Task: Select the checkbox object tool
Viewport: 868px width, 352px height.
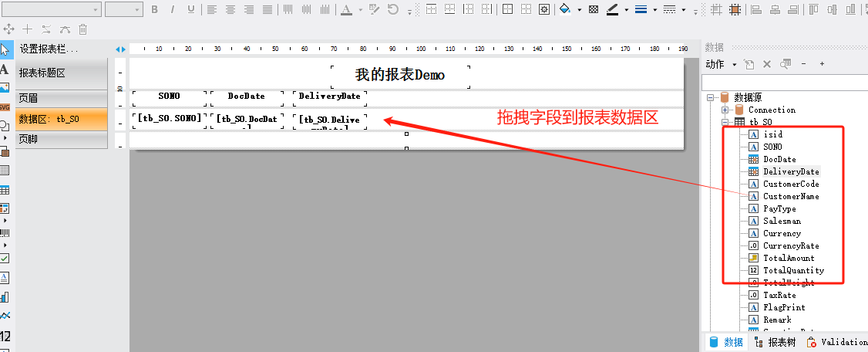Action: click(5, 258)
